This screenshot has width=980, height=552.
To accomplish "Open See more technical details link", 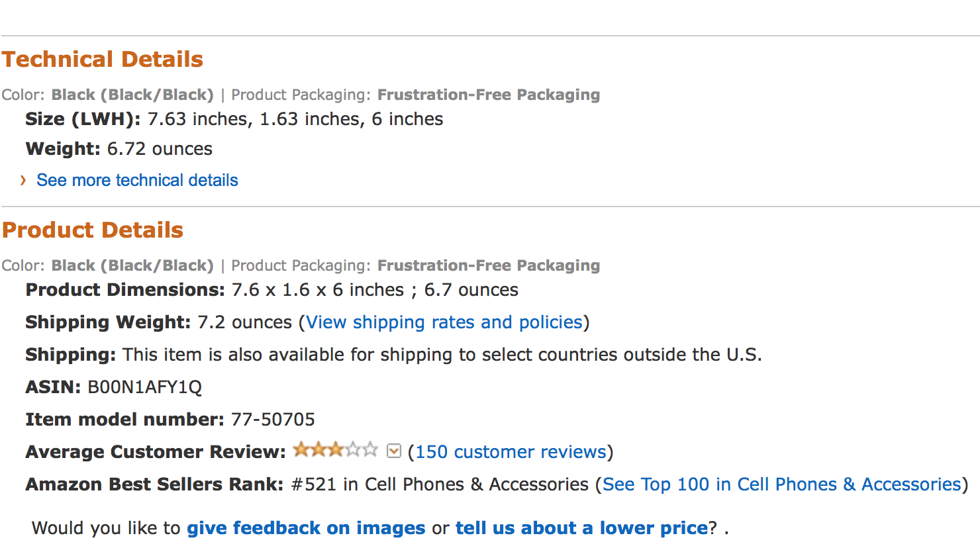I will [137, 180].
